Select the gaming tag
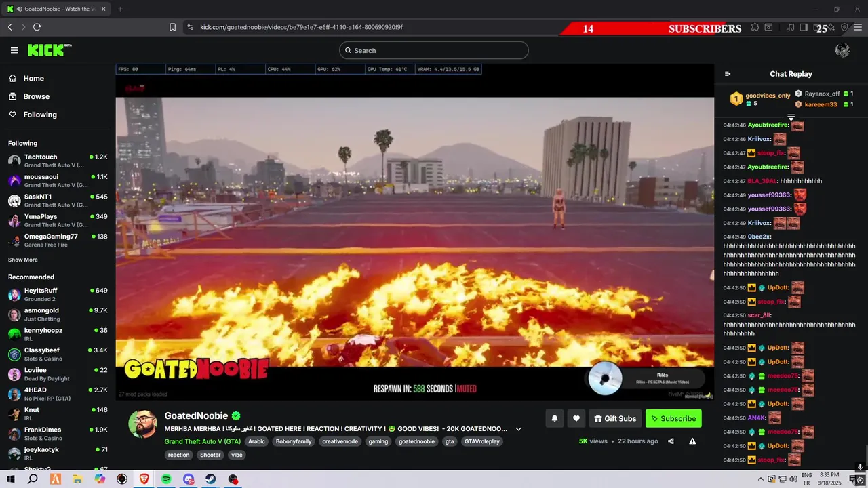This screenshot has width=868, height=488. (378, 441)
